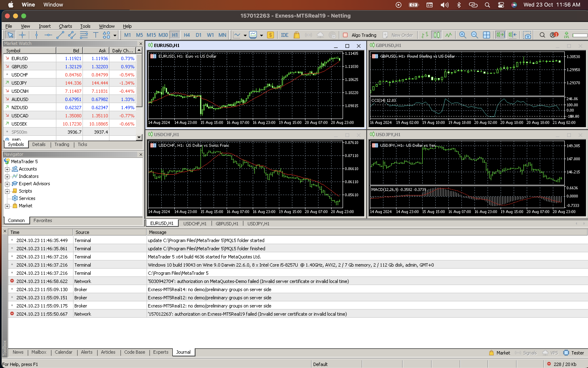Expand the Market tree node

pyautogui.click(x=7, y=206)
